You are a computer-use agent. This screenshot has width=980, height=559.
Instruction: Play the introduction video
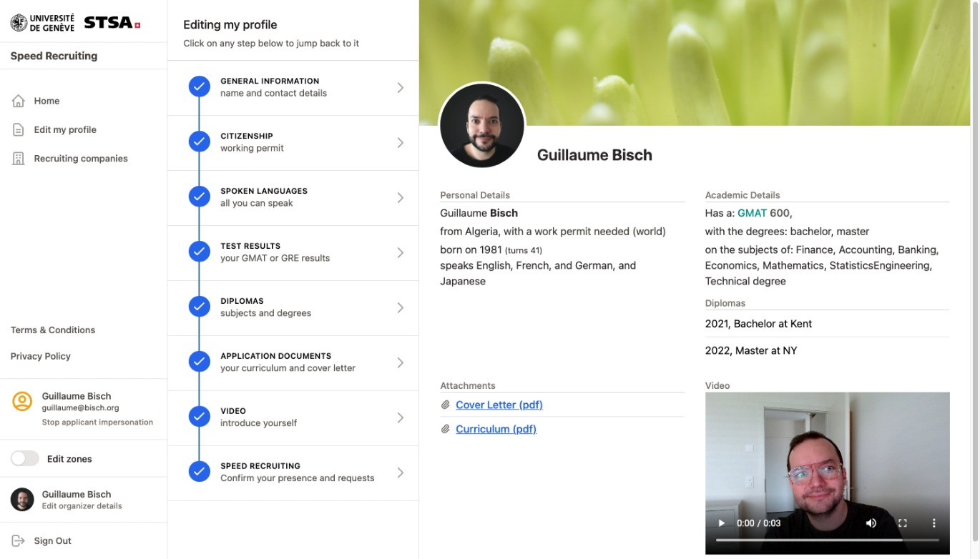pyautogui.click(x=721, y=523)
